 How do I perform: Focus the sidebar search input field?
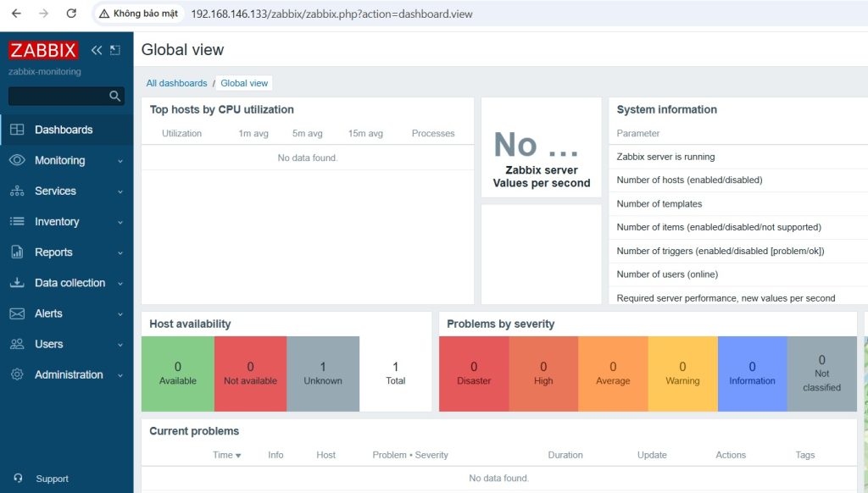click(58, 97)
